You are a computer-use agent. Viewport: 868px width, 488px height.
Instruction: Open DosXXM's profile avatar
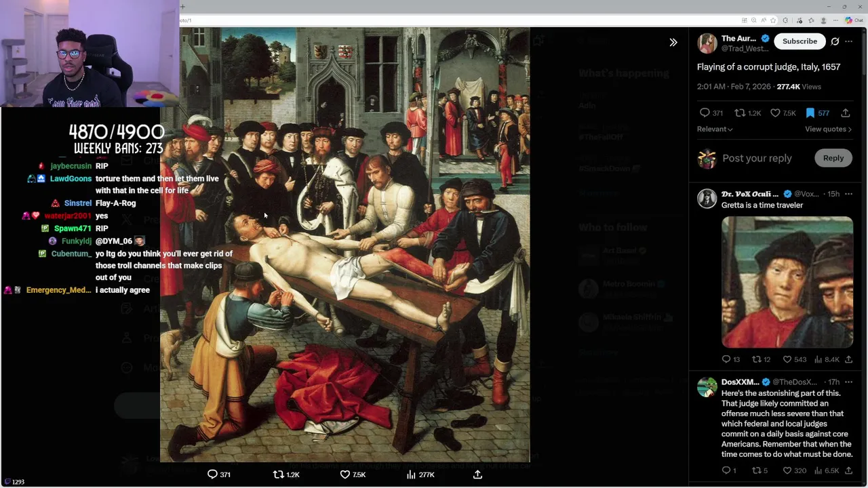(707, 387)
